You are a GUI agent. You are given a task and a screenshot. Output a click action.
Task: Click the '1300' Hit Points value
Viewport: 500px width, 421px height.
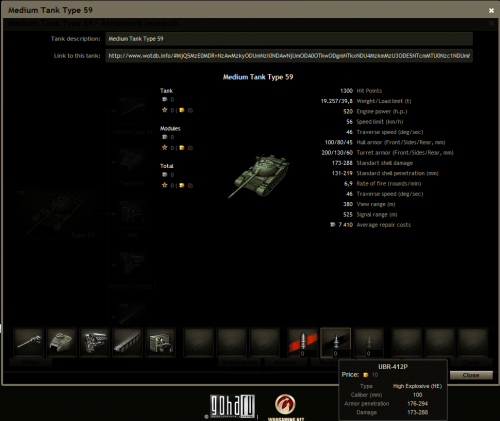(x=346, y=91)
